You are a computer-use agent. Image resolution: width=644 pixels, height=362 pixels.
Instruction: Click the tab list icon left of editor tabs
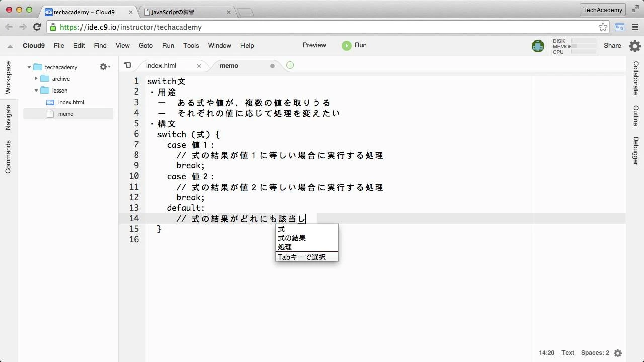[127, 65]
